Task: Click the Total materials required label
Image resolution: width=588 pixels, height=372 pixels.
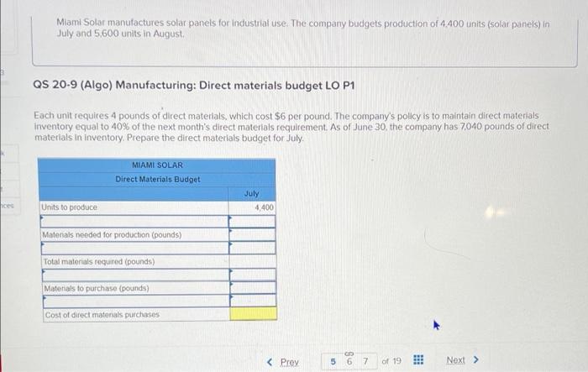Action: click(99, 261)
